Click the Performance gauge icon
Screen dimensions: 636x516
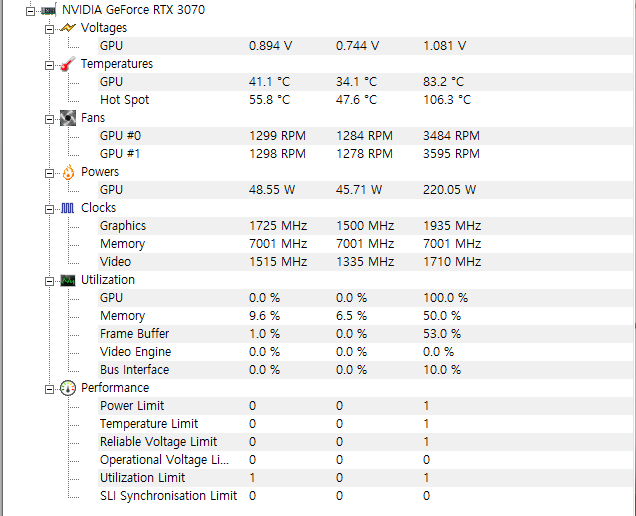[x=68, y=388]
